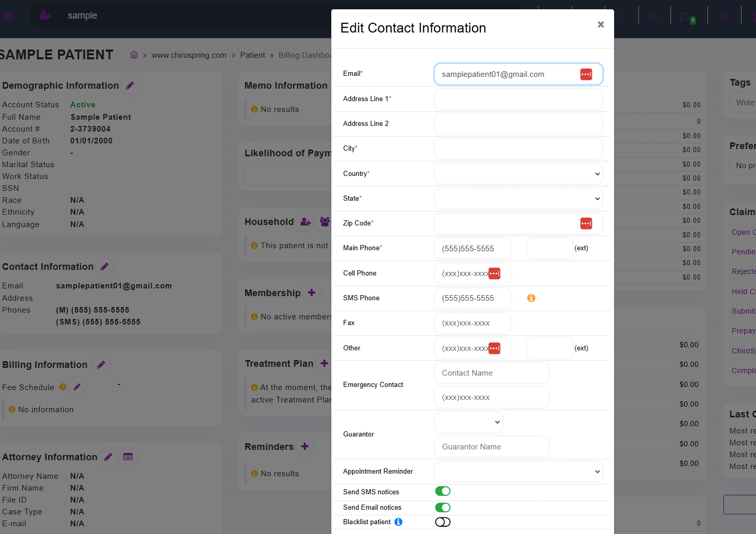The width and height of the screenshot is (756, 534).
Task: Open the Appointment Reminder dropdown
Action: pyautogui.click(x=519, y=472)
